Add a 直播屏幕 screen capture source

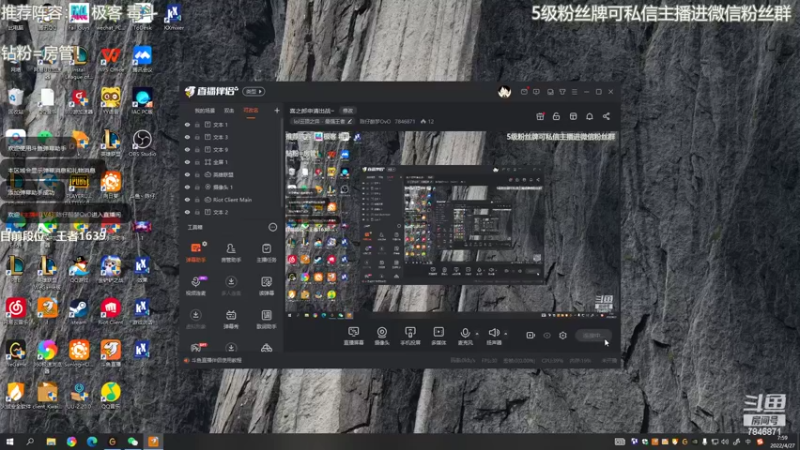353,336
